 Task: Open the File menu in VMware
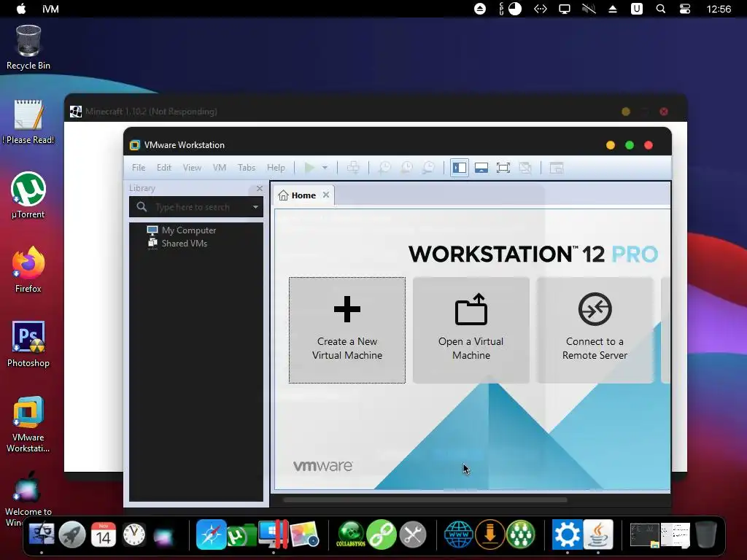click(x=139, y=168)
